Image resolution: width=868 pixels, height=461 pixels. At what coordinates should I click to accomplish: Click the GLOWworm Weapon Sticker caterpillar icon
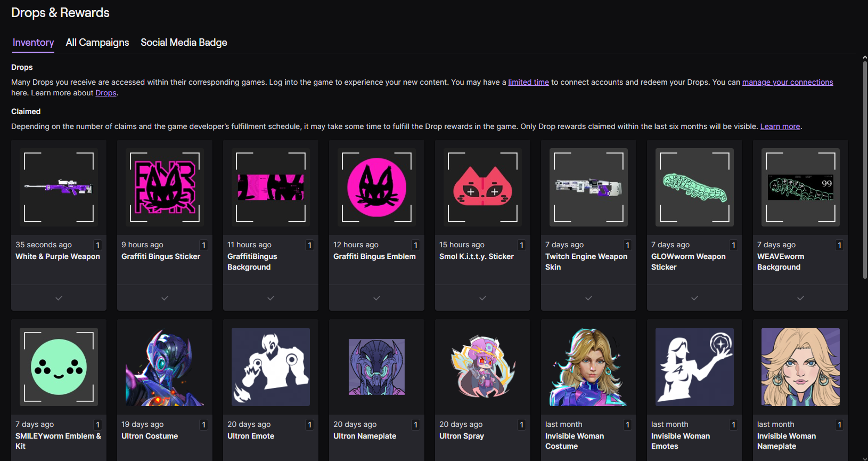click(694, 187)
